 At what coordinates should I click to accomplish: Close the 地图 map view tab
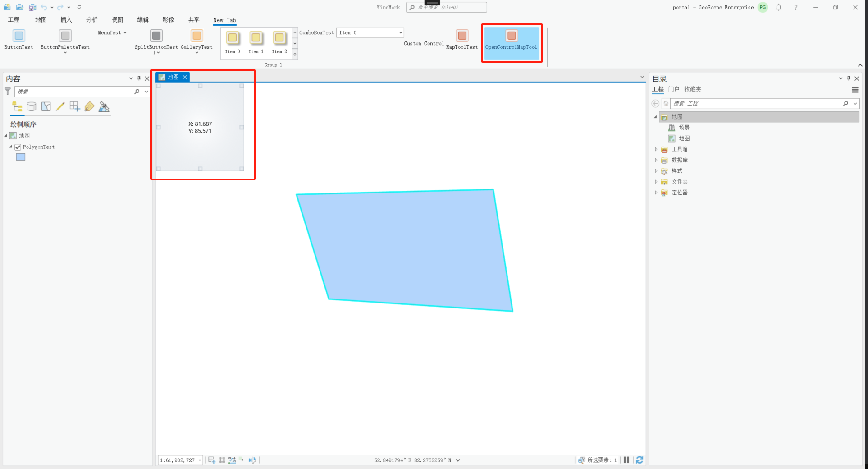point(185,77)
